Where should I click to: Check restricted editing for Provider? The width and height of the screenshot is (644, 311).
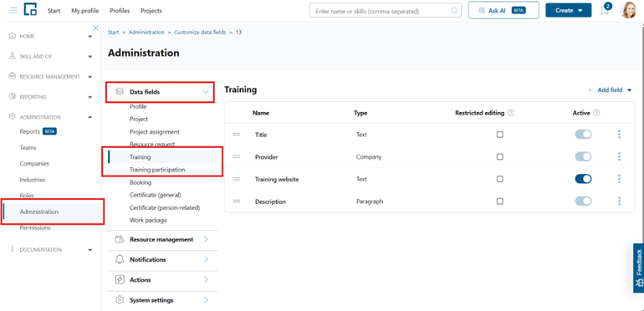pos(499,156)
